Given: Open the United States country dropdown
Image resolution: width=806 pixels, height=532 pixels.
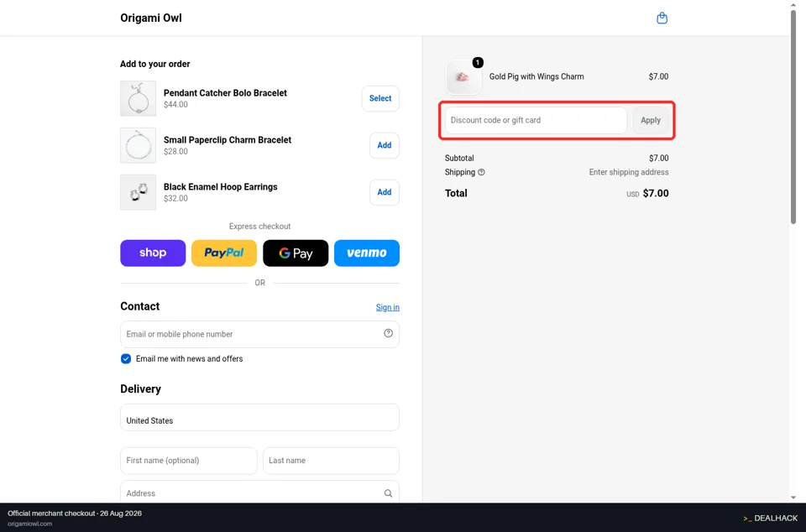Looking at the screenshot, I should tap(259, 417).
